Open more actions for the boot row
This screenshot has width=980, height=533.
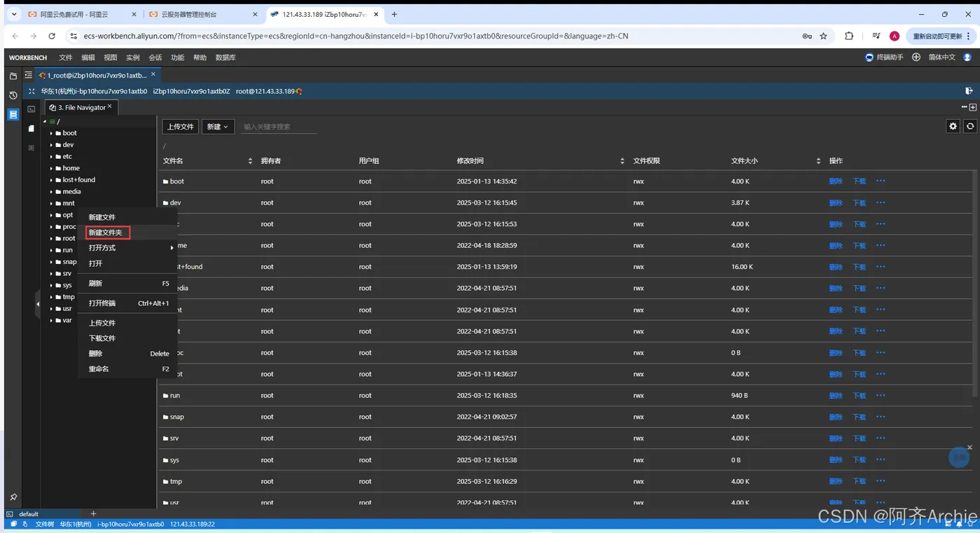[881, 181]
